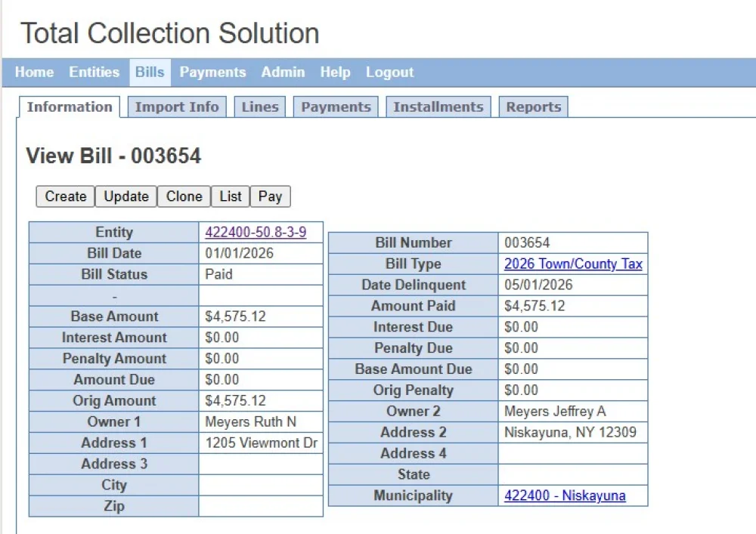Click the Penalty Due value $0.00
The width and height of the screenshot is (756, 534).
[x=521, y=348]
